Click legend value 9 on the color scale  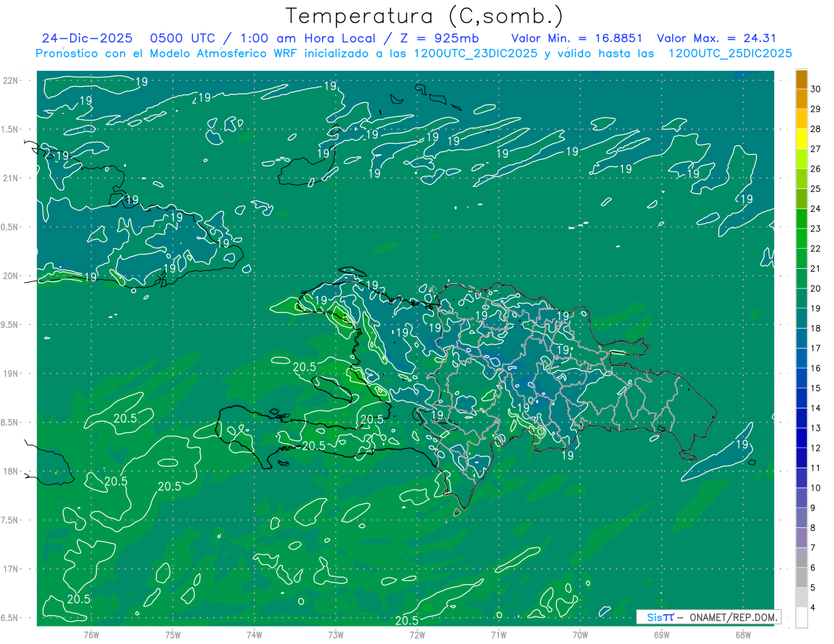[814, 508]
